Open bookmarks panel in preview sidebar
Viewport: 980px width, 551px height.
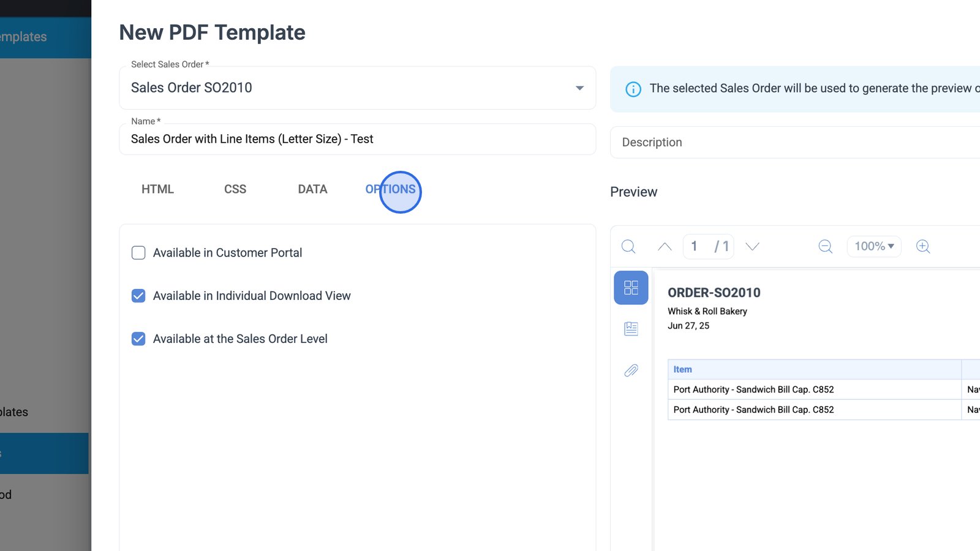point(631,329)
